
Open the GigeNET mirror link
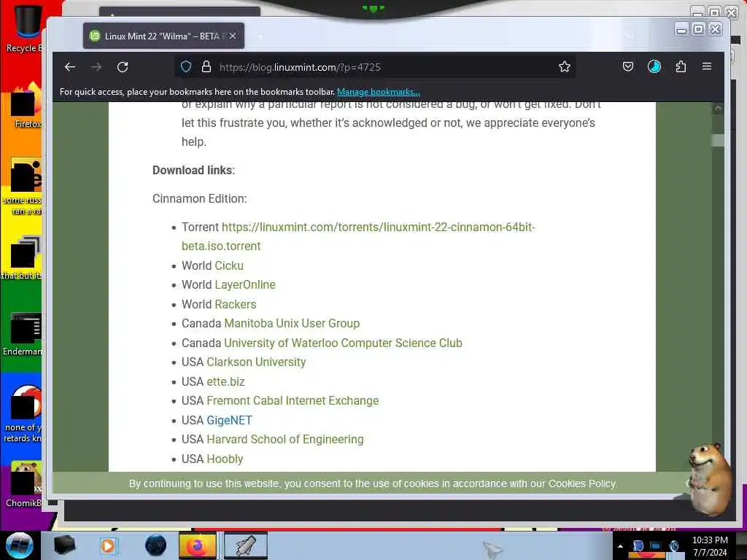[x=229, y=420]
